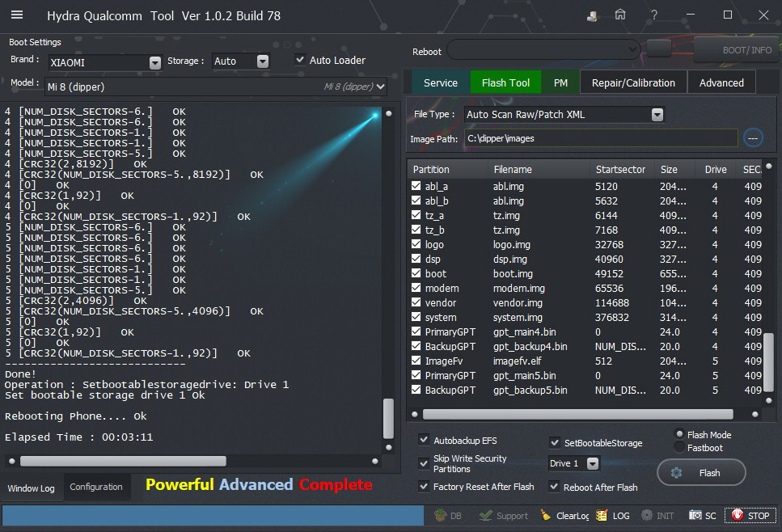Take a screenshot with SC button
This screenshot has width=782, height=532.
tap(702, 516)
